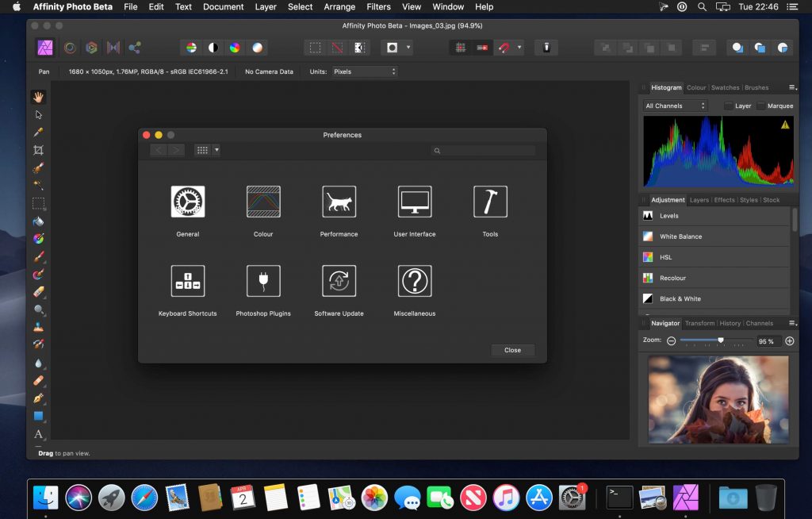This screenshot has width=812, height=519.
Task: Change the Units dropdown from Pixels
Action: 364,71
